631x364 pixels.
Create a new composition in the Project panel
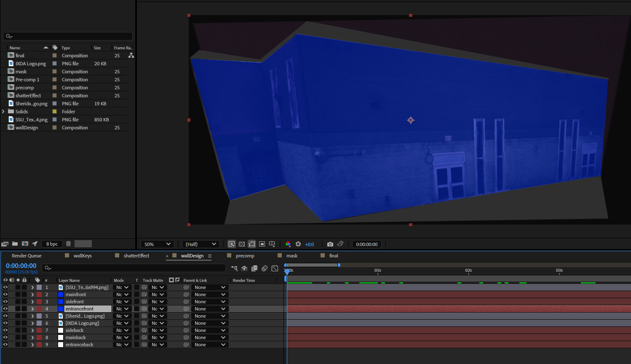(x=25, y=244)
